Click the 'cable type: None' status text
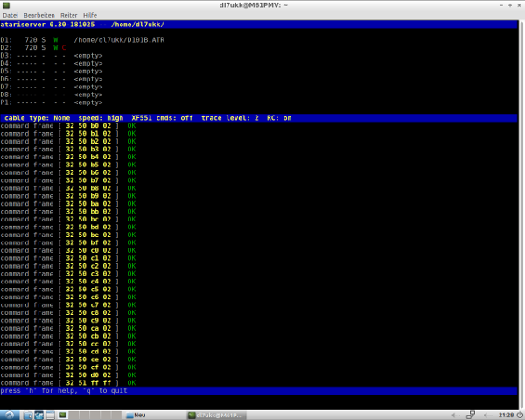Image resolution: width=525 pixels, height=420 pixels. click(37, 118)
